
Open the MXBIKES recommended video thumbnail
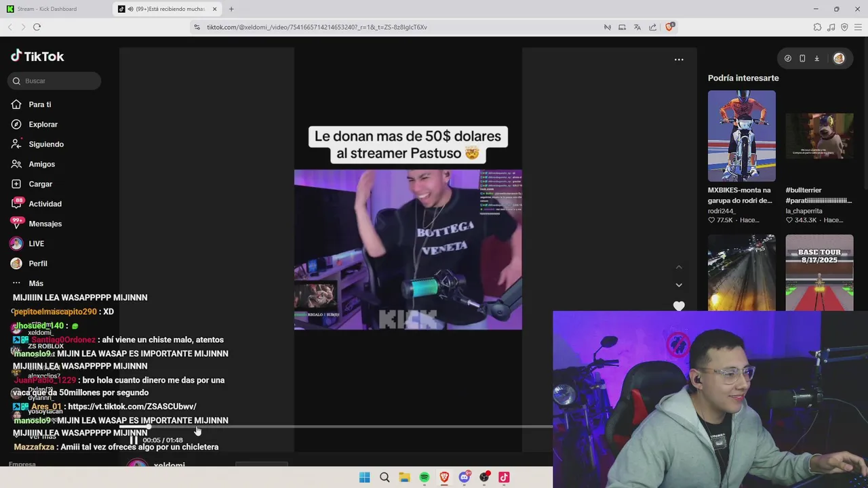click(x=741, y=136)
